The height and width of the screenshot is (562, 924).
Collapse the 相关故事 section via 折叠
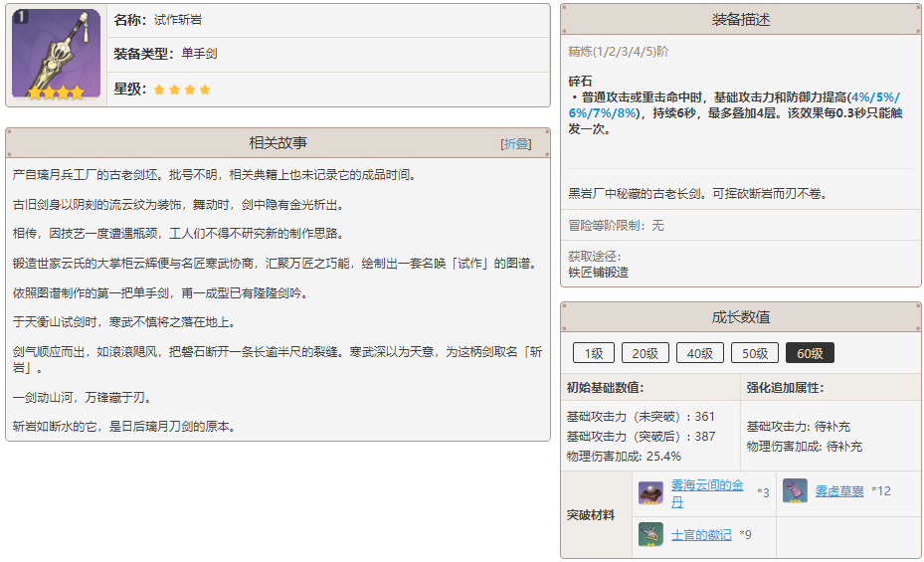pyautogui.click(x=516, y=144)
